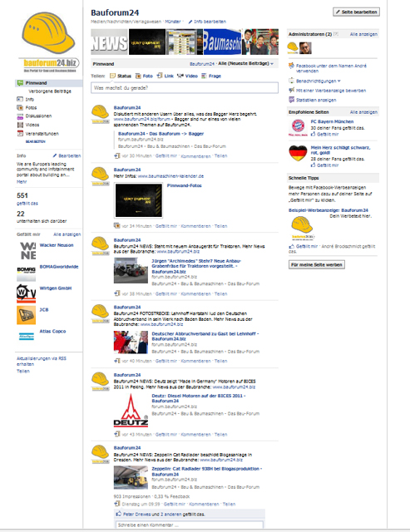This screenshot has width=410, height=532.
Task: Click Info bearbeiten pencil link
Action: tap(207, 22)
